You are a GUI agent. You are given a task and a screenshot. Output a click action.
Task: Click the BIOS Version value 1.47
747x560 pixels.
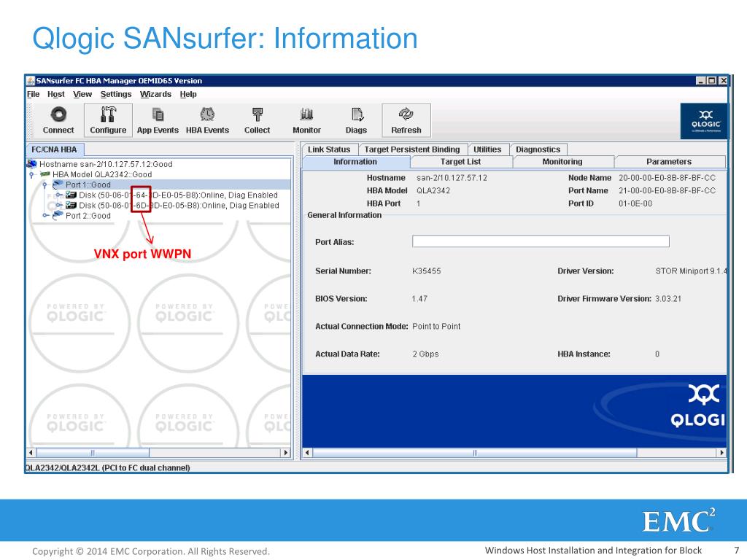tap(419, 298)
